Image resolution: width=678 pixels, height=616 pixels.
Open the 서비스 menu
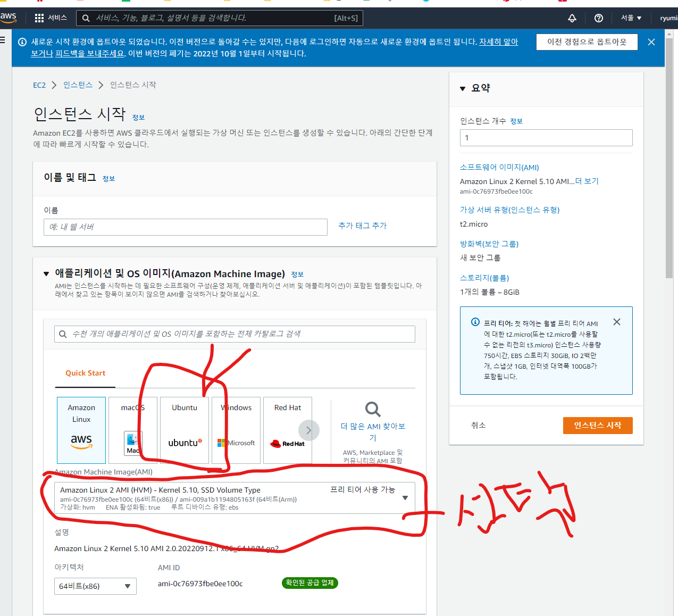(57, 18)
